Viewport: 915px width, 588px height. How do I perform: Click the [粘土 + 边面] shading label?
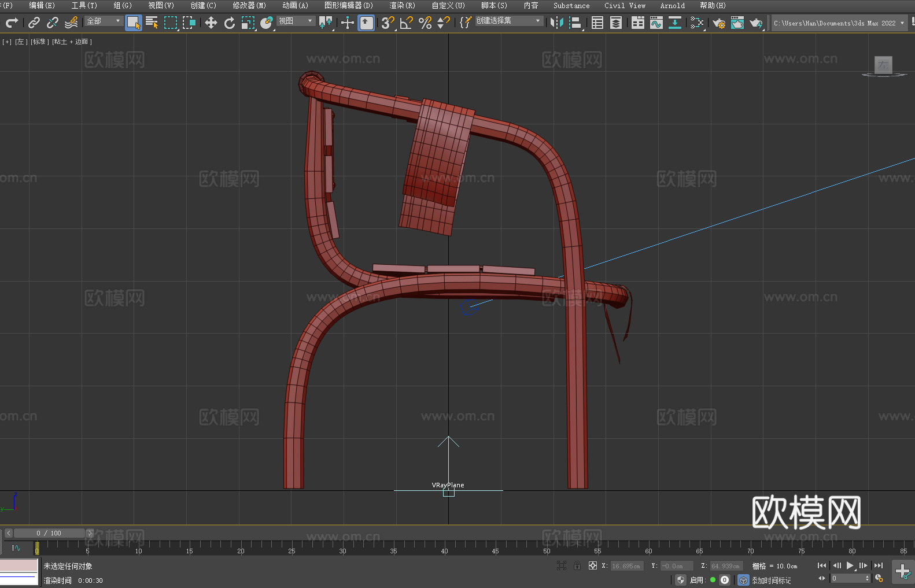point(72,42)
